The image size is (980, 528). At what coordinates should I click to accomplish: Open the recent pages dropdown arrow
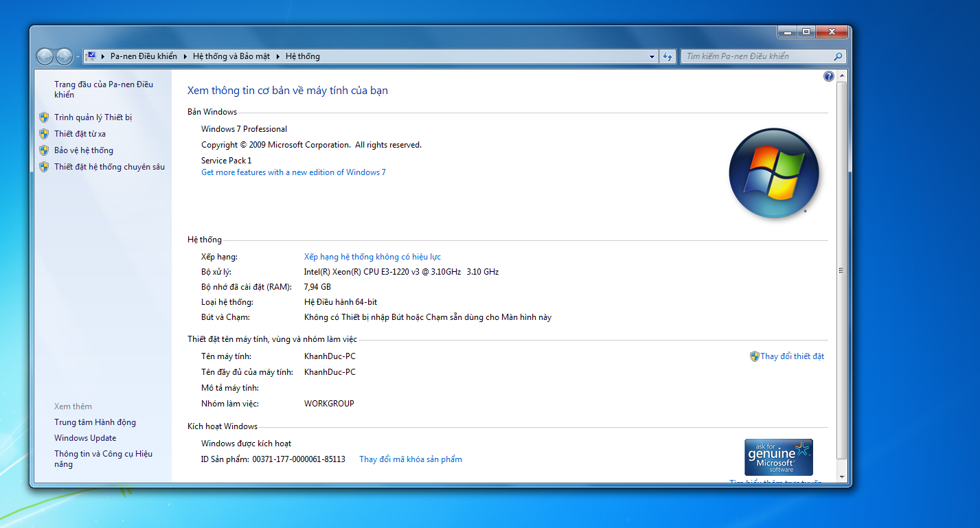[78, 57]
